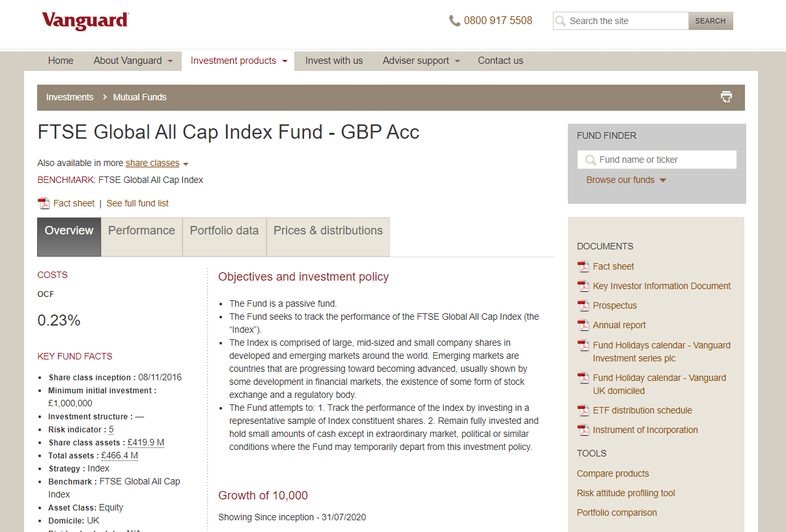Focus the Search the site field

click(621, 21)
